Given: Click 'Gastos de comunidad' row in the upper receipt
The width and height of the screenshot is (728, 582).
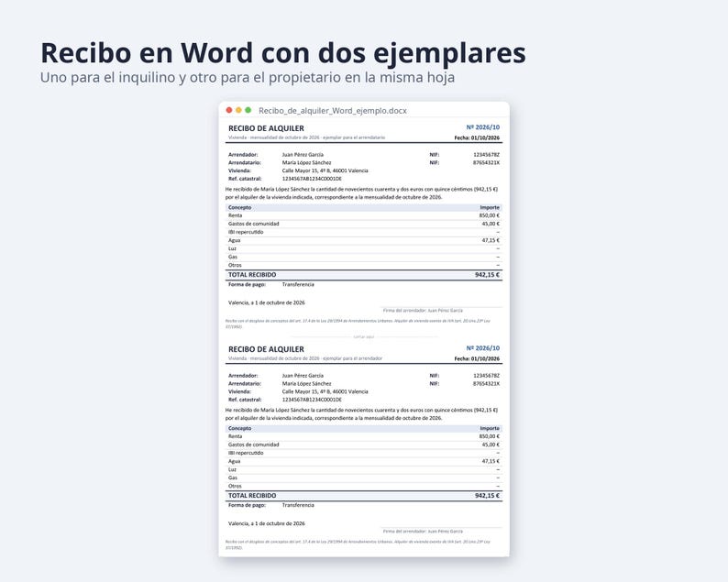Looking at the screenshot, I should [x=363, y=224].
